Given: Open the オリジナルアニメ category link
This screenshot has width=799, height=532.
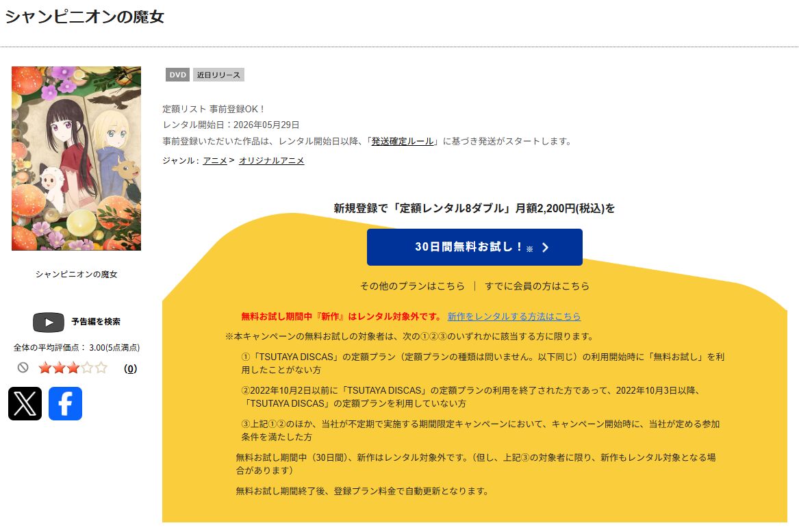Looking at the screenshot, I should tap(270, 160).
